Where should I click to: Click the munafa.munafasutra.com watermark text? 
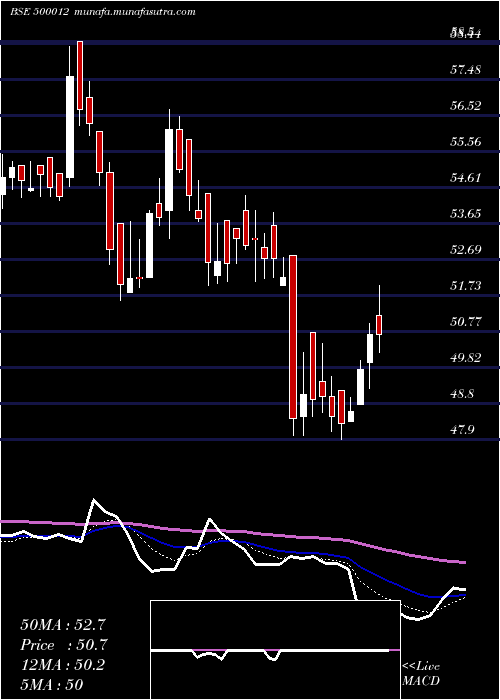pos(133,12)
